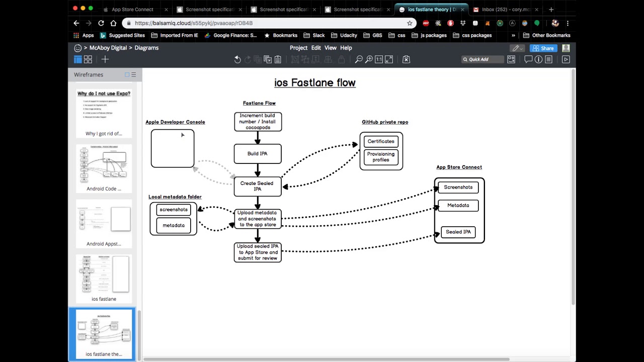Open the Imported From IE bookmarks folder
This screenshot has width=644, height=362.
point(175,35)
